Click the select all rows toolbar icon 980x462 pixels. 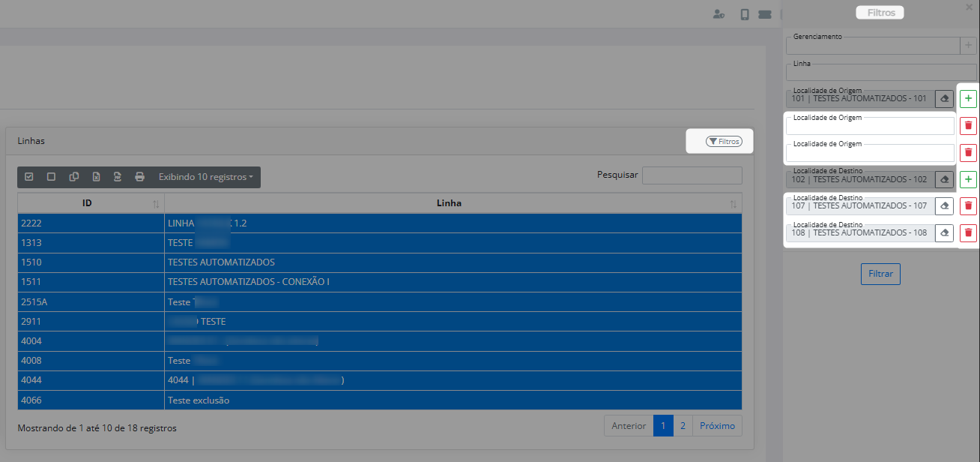tap(29, 177)
